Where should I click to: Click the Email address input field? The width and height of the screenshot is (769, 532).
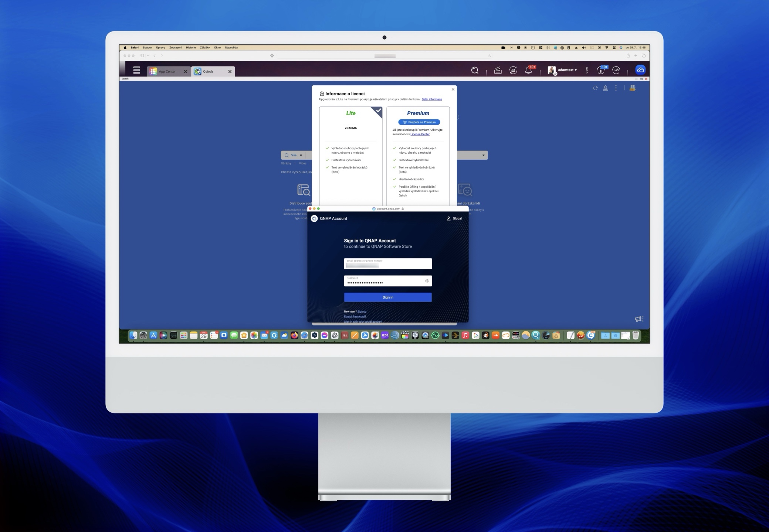[387, 264]
